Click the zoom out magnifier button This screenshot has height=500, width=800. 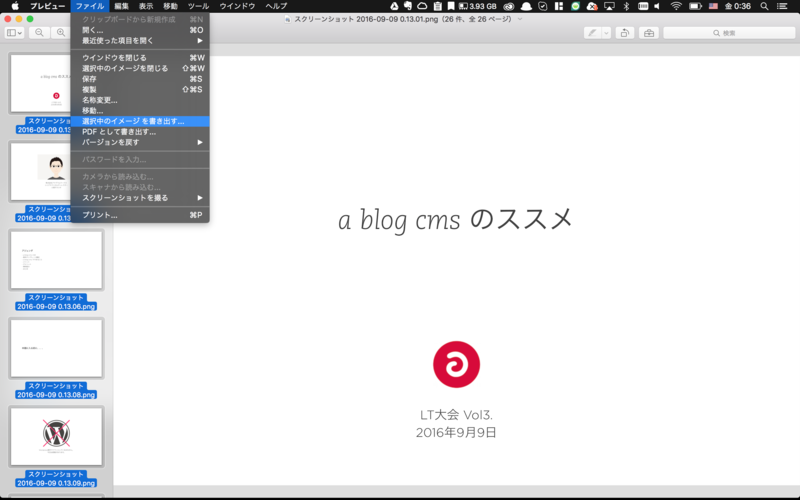(x=39, y=33)
